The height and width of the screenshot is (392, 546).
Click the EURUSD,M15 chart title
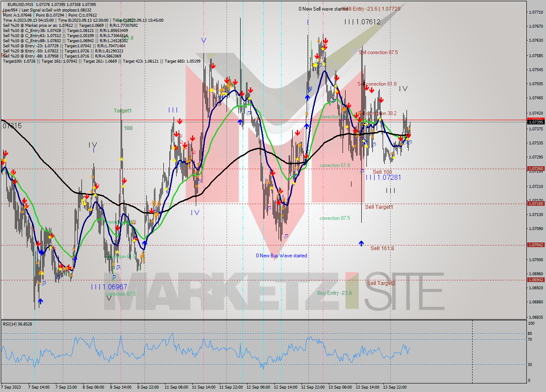(20, 4)
